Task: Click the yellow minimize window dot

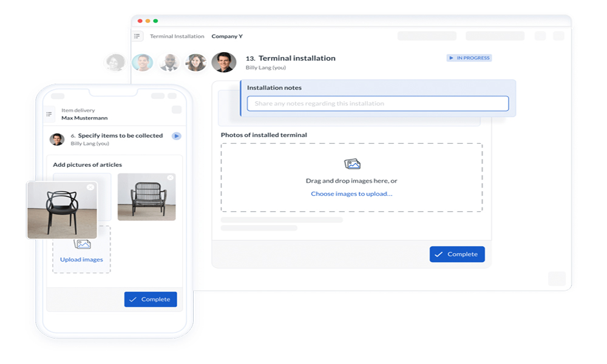Action: pos(148,21)
